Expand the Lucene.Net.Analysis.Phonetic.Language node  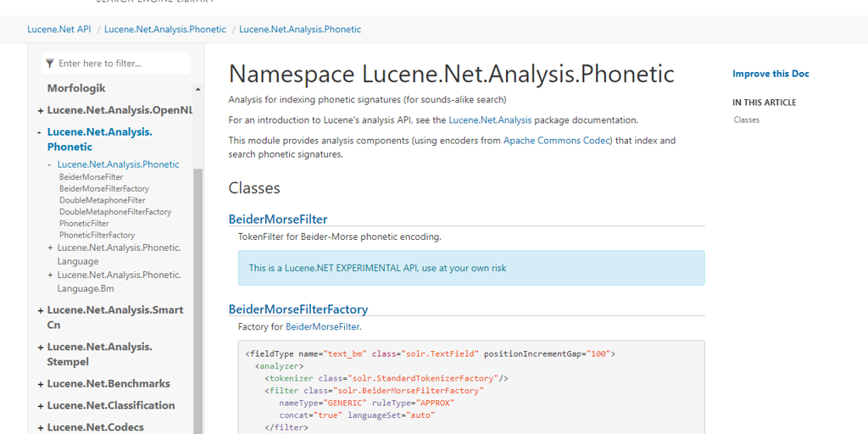[51, 248]
